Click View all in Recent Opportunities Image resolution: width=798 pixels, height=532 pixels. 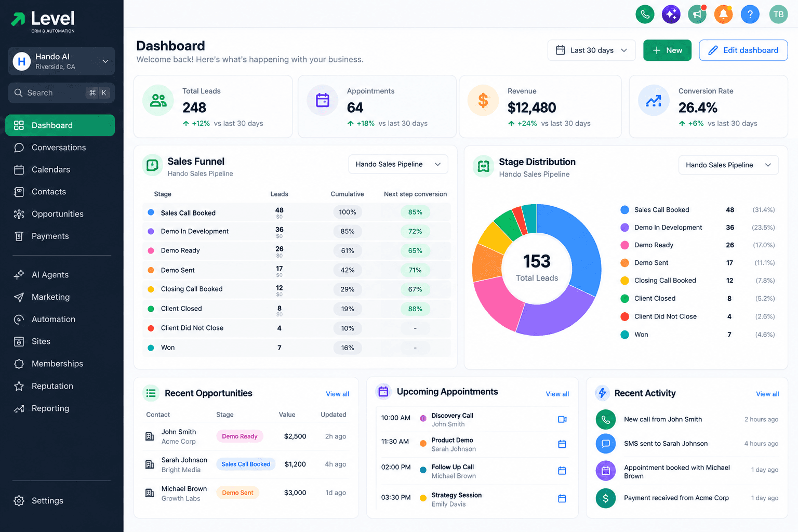[x=337, y=394]
